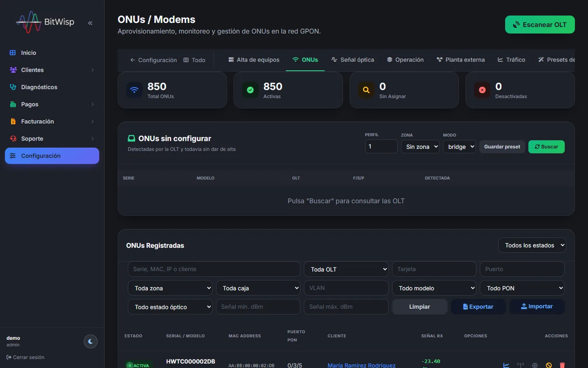Screen dimensions: 588x368
Task: Expand the Facturación submenu
Action: 52,121
